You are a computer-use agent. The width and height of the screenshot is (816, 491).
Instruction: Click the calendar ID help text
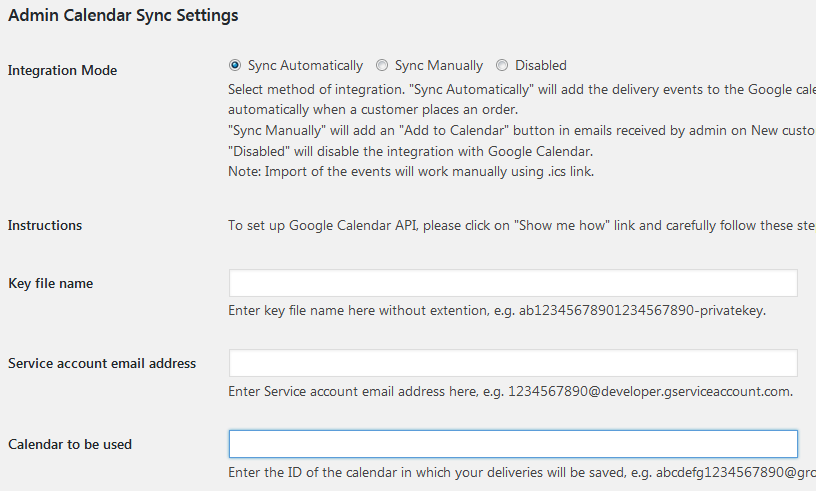[x=522, y=473]
